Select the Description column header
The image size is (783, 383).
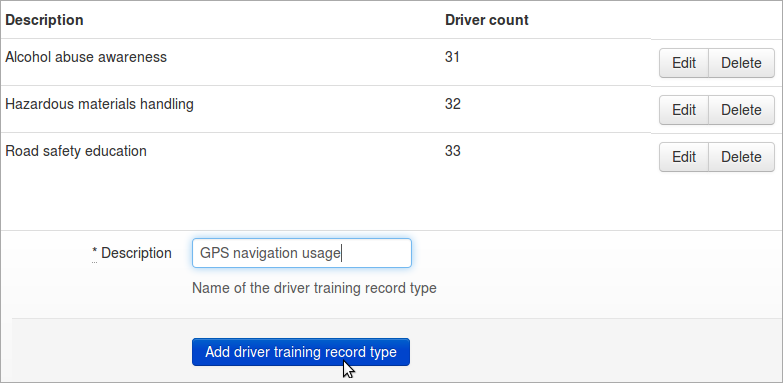(x=44, y=20)
